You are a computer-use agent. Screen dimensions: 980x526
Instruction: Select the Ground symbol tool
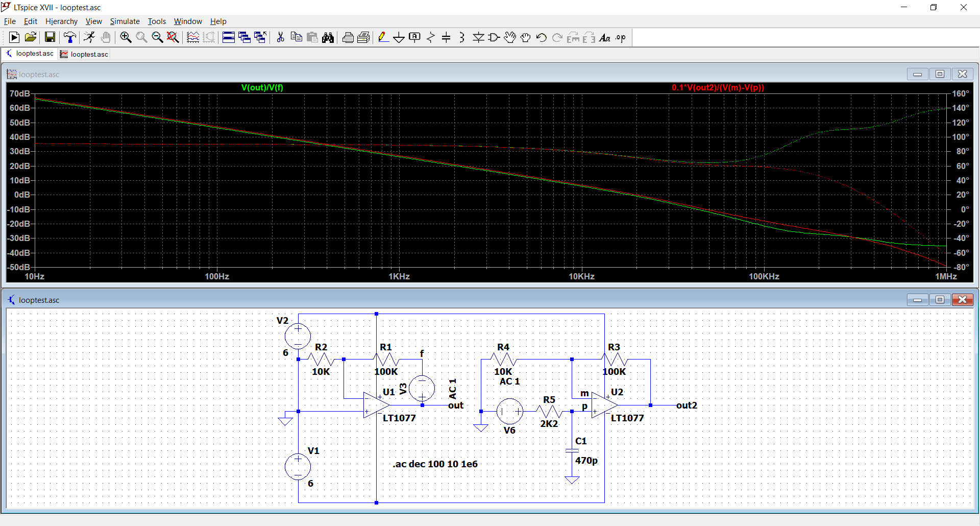tap(399, 37)
